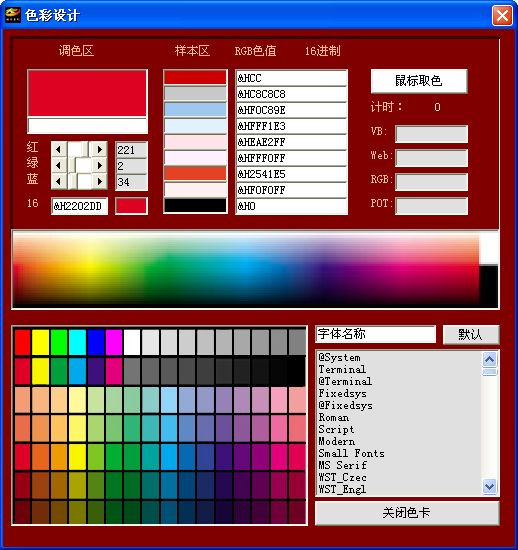Click the 默认 default font button

click(x=471, y=334)
